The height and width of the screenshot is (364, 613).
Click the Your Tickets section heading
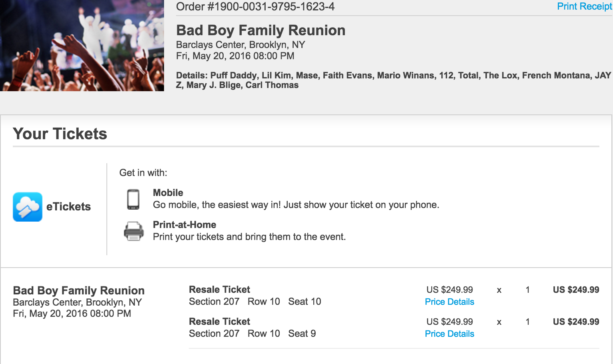pyautogui.click(x=60, y=134)
